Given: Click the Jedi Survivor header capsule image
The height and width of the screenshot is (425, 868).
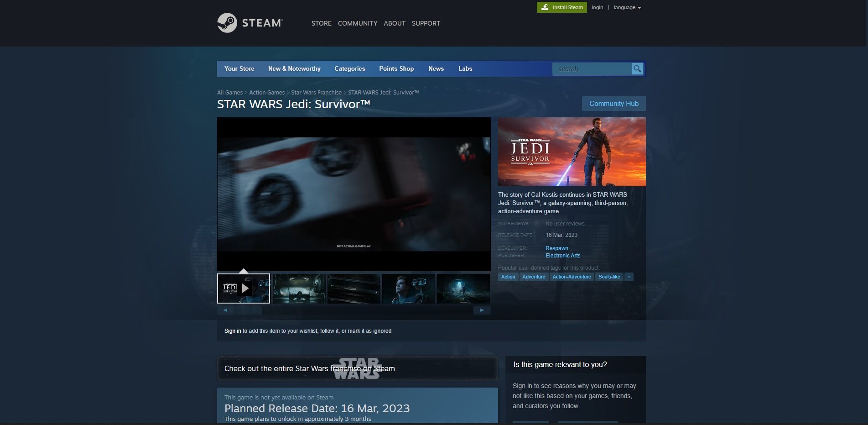Looking at the screenshot, I should click(572, 152).
